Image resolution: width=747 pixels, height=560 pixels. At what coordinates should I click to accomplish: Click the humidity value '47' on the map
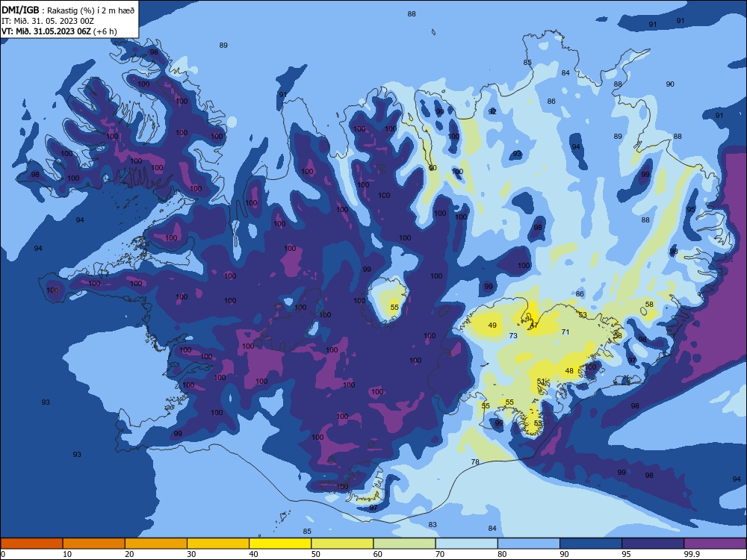(x=533, y=326)
